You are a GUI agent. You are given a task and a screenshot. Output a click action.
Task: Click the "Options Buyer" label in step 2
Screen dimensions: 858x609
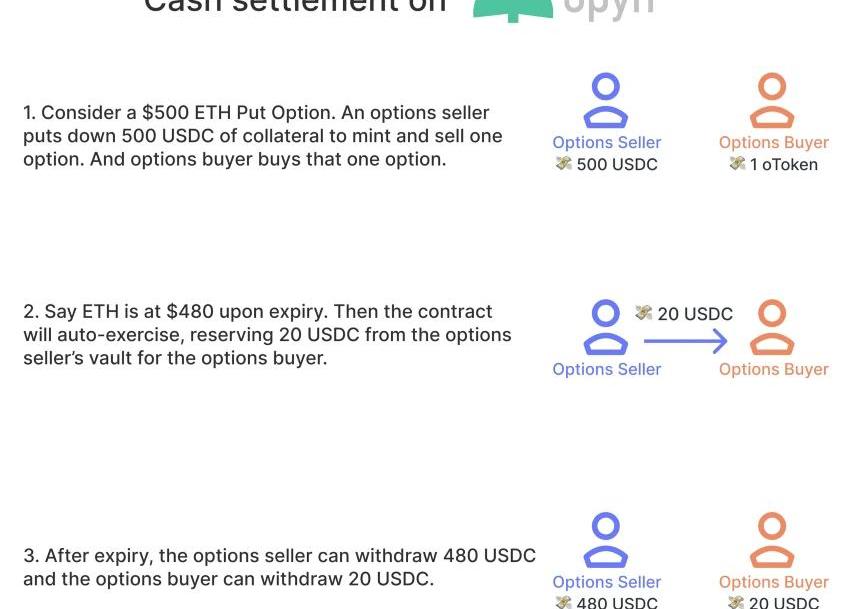click(773, 369)
